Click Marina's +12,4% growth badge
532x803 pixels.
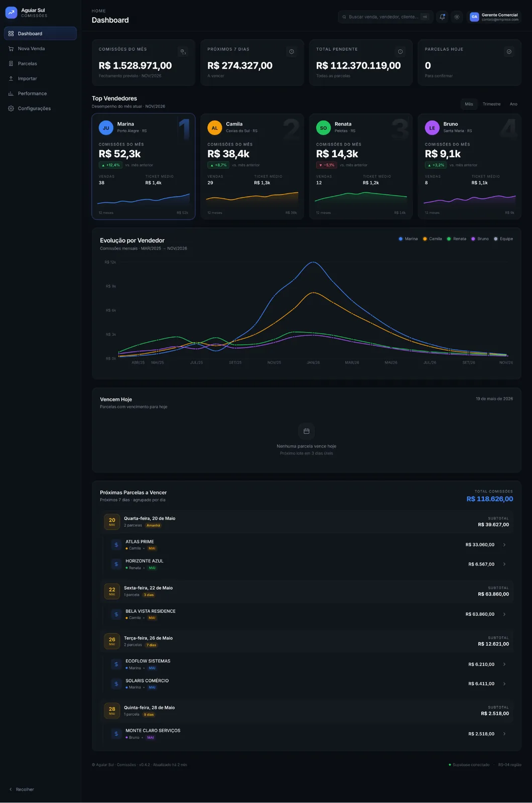click(x=110, y=165)
